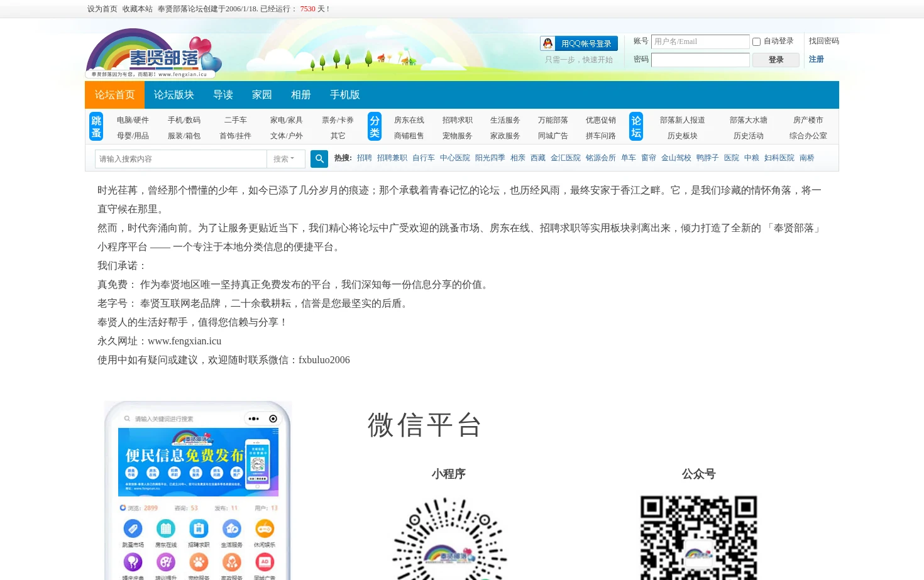This screenshot has width=924, height=580.
Task: Open the 搜索 type dropdown
Action: click(x=286, y=159)
